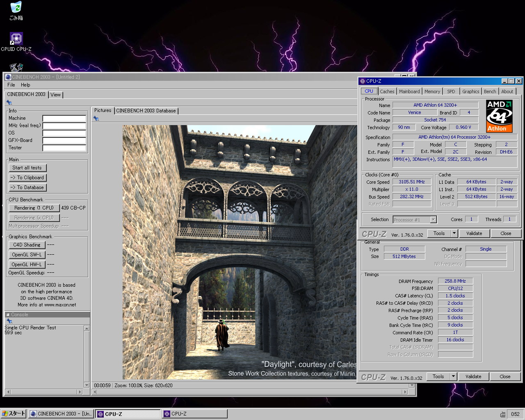Open the Help menu in CINEBENCH
The image size is (525, 420).
[25, 85]
